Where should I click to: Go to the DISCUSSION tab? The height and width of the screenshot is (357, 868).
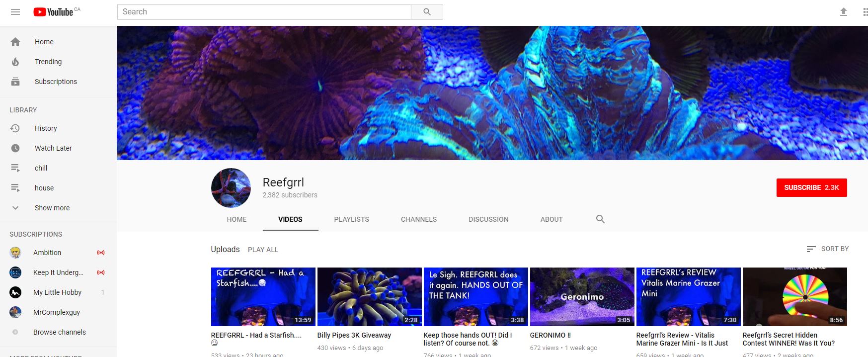pyautogui.click(x=488, y=219)
